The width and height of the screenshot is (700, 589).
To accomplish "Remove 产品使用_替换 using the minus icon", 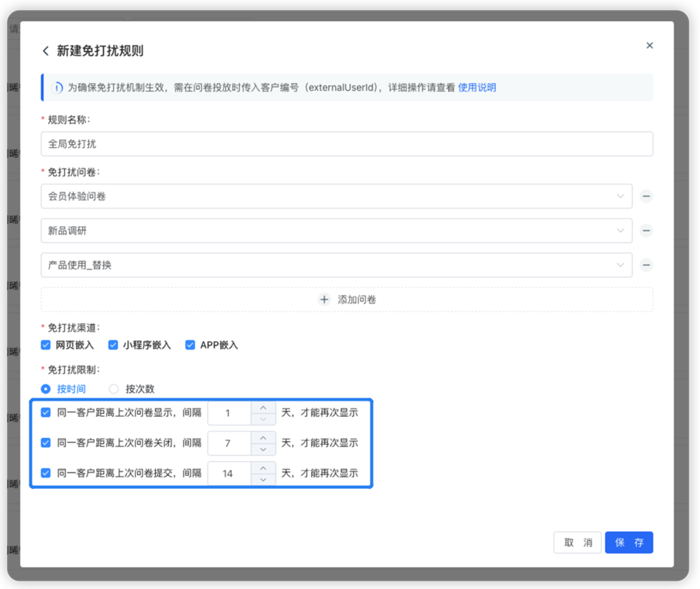I will 647,265.
